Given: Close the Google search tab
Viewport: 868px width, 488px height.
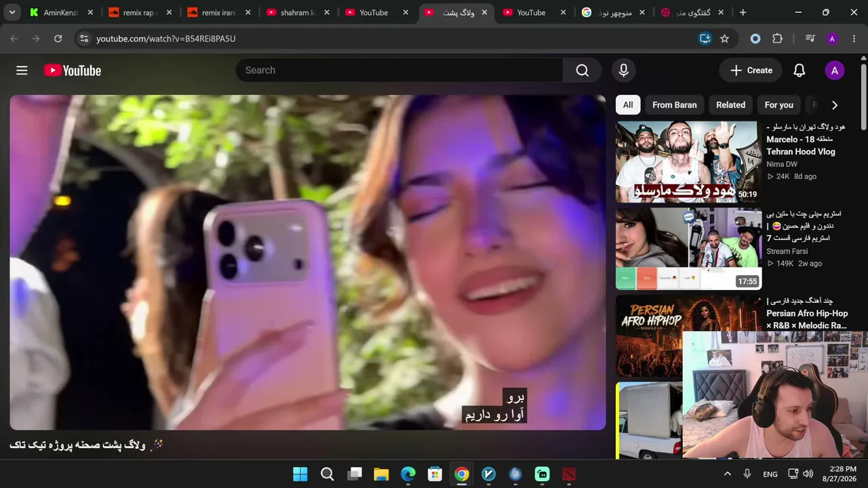Looking at the screenshot, I should 642,12.
